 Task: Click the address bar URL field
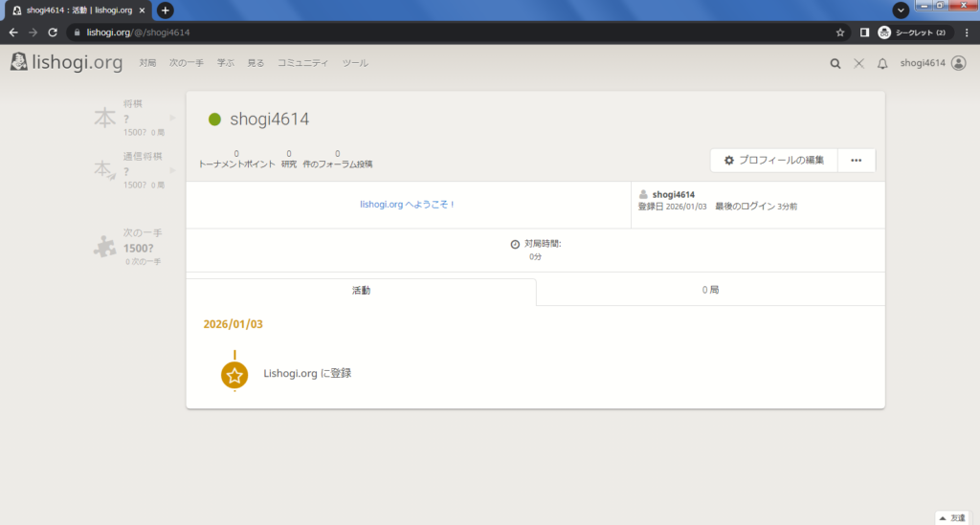click(x=457, y=33)
